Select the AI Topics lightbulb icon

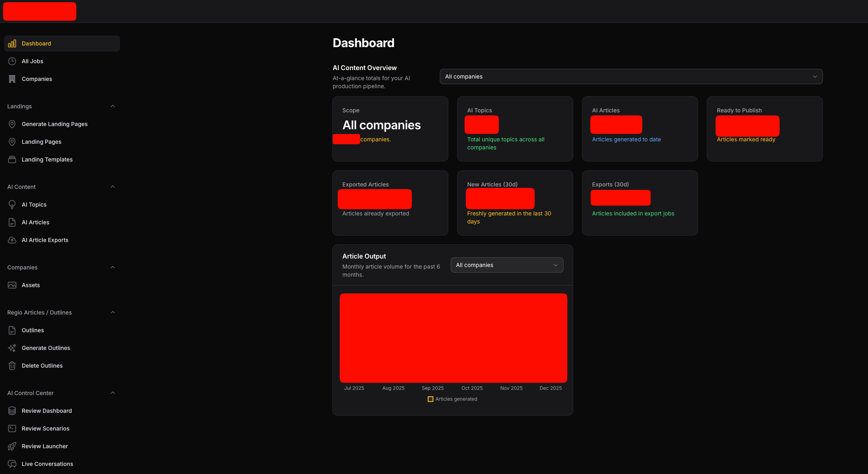click(12, 204)
